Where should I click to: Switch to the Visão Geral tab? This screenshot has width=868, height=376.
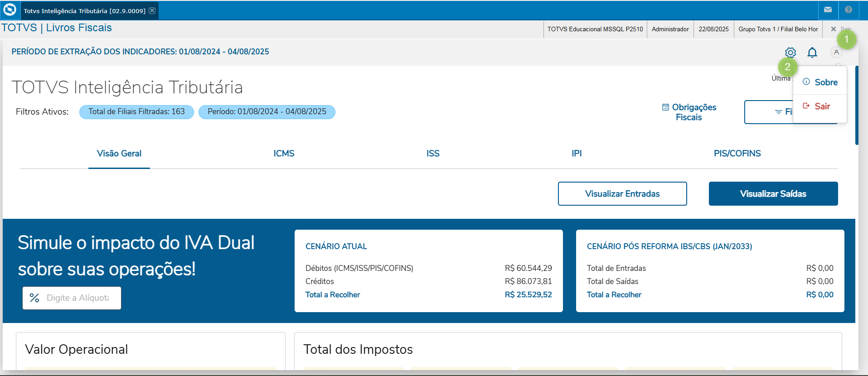coord(119,154)
